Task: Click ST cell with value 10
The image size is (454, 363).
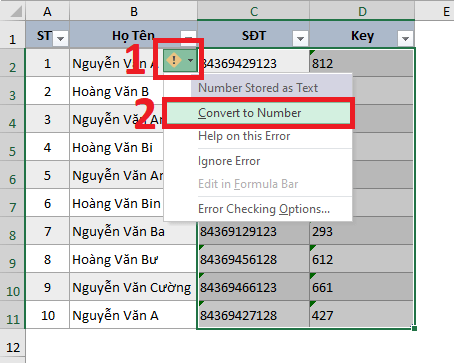Action: 48,315
